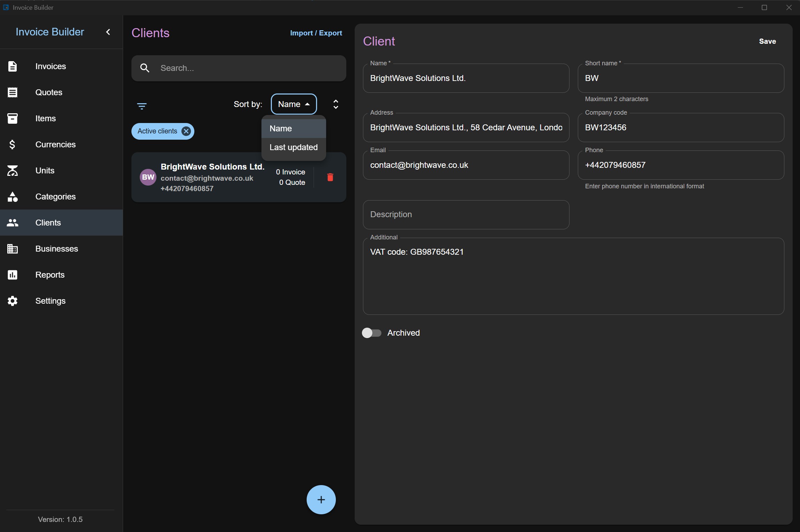Go to Items via archive icon
800x532 pixels.
click(x=13, y=118)
